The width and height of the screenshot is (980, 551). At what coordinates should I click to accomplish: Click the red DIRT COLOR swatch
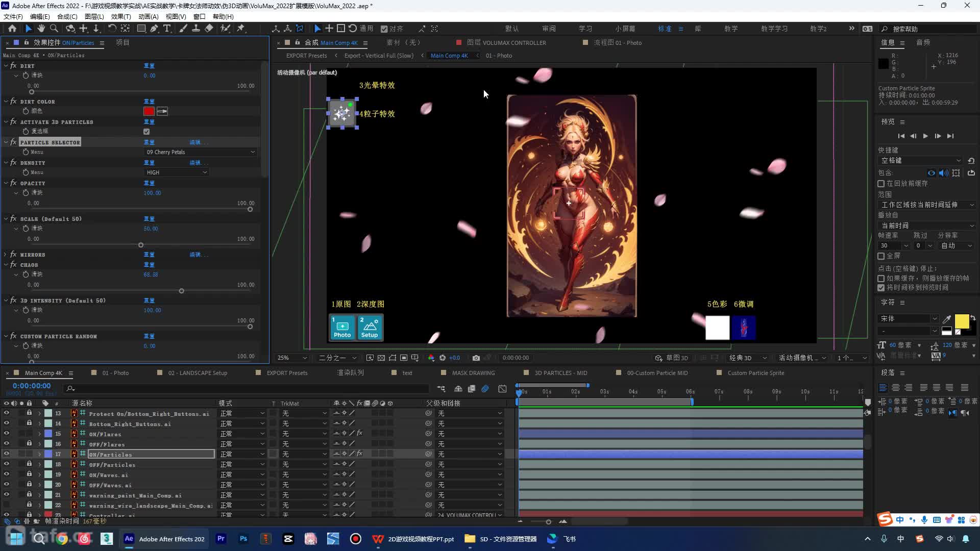click(x=149, y=111)
